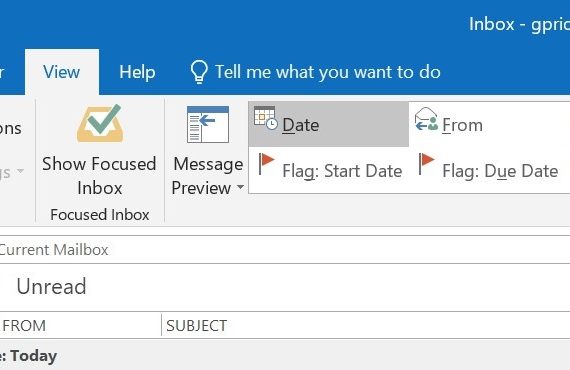Click the Message Preview pane icon

click(208, 124)
